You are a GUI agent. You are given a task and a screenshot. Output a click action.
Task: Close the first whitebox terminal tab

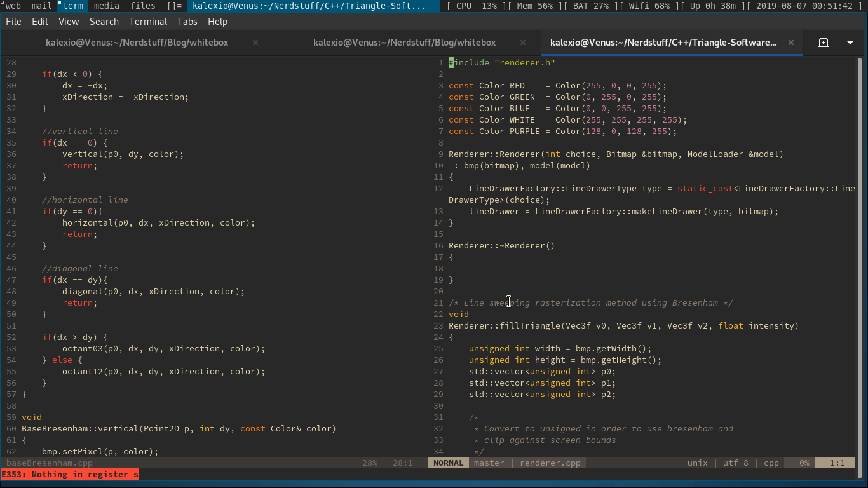tap(255, 43)
